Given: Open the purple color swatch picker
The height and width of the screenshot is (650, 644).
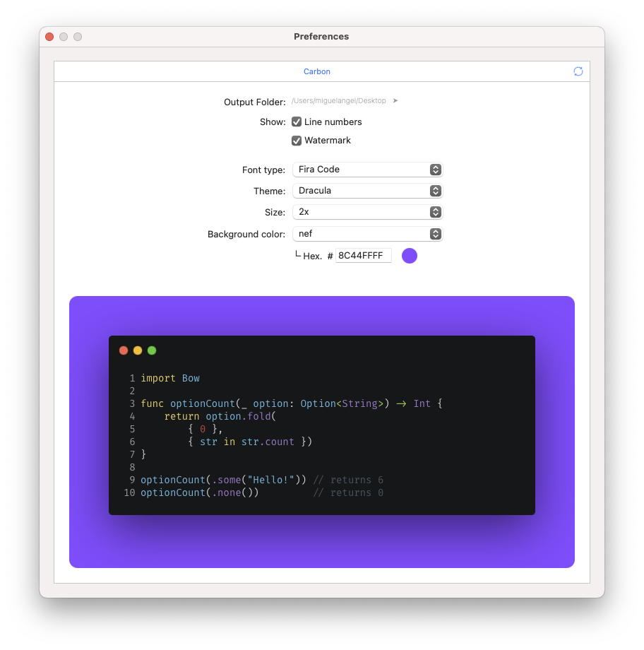Looking at the screenshot, I should click(x=409, y=256).
